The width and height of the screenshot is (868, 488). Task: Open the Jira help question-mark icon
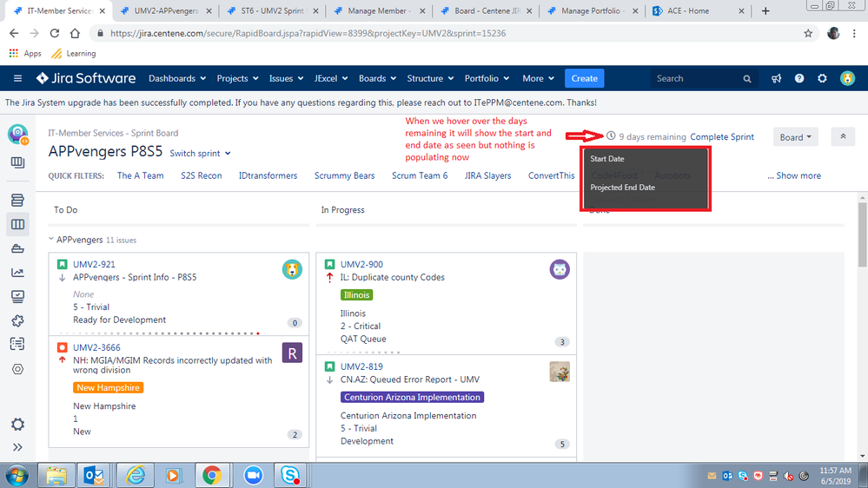(x=799, y=78)
